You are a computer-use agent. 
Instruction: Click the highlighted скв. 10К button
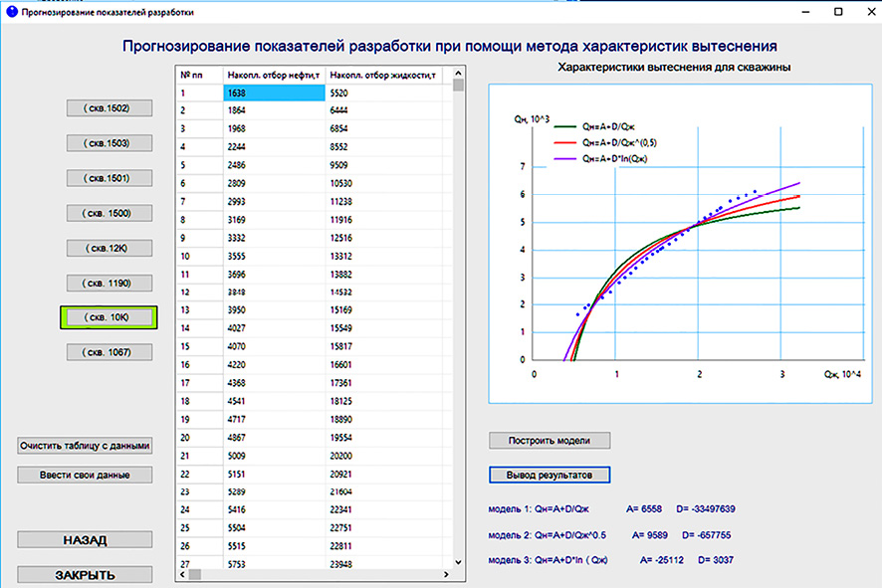click(x=110, y=317)
